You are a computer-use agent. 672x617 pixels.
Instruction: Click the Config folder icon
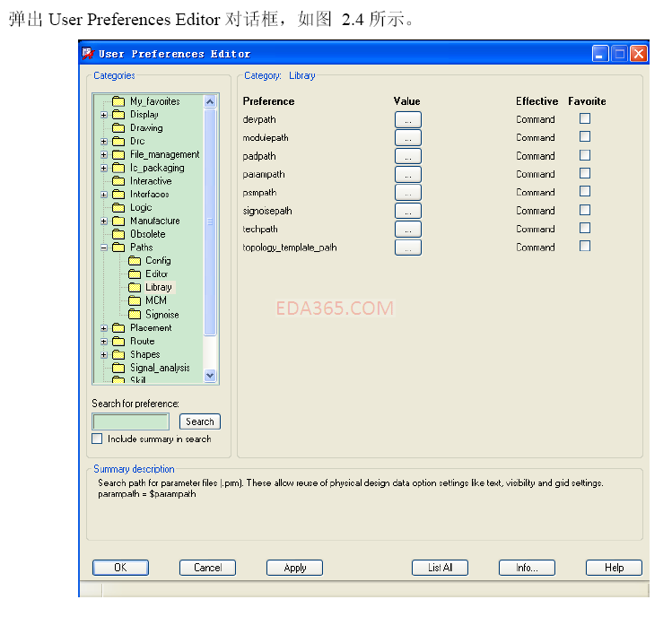click(135, 261)
